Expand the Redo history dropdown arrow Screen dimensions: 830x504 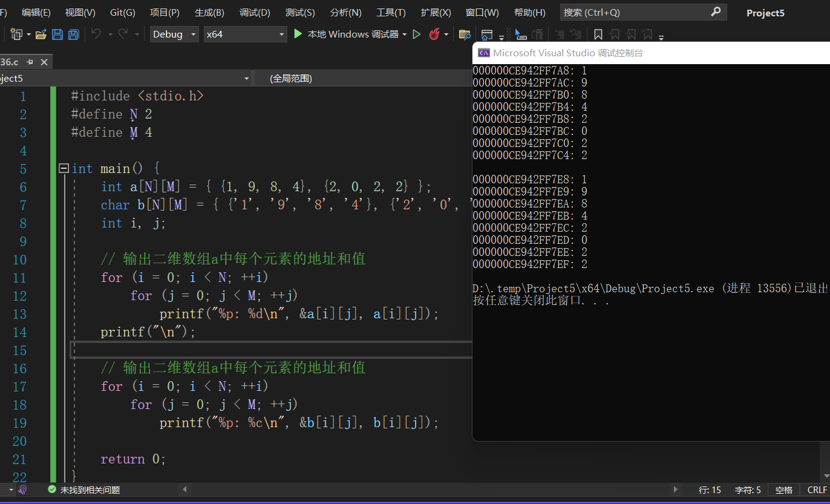point(137,35)
